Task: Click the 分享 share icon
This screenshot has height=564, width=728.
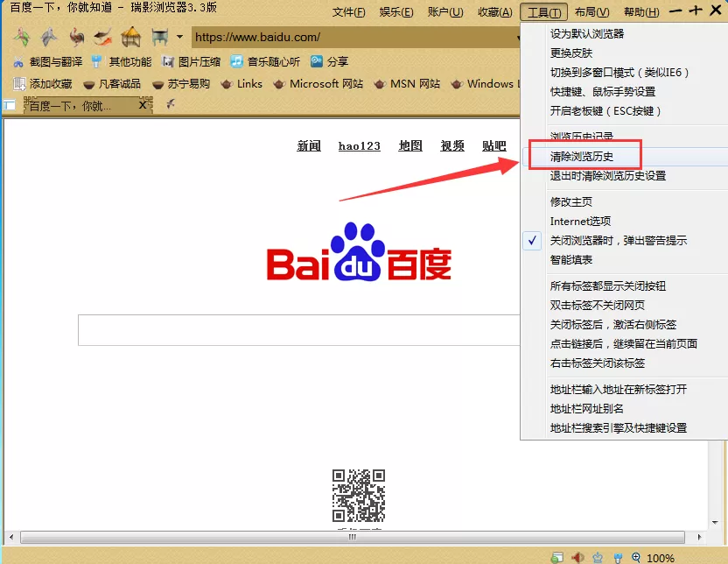Action: (317, 61)
